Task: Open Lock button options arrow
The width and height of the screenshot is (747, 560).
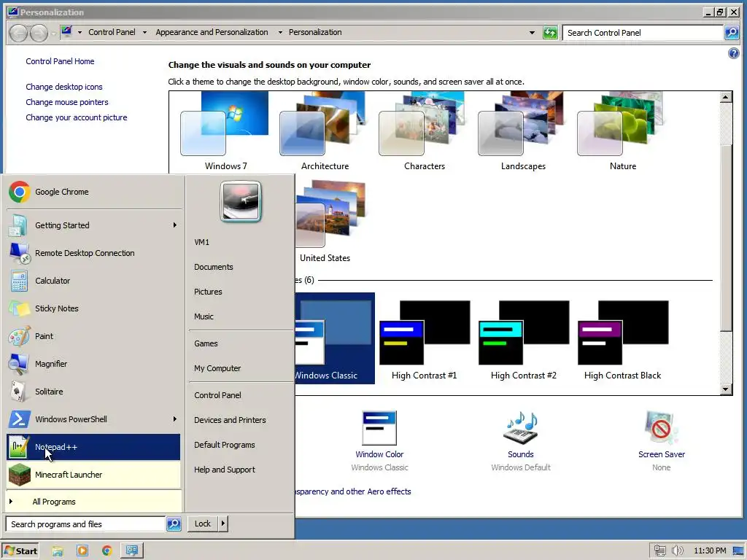Action: [x=223, y=524]
